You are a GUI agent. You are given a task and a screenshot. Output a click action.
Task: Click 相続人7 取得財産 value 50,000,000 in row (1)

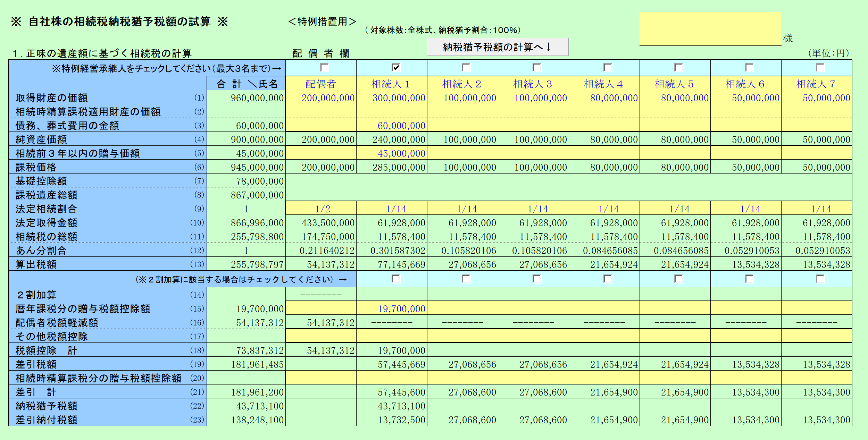click(x=817, y=98)
